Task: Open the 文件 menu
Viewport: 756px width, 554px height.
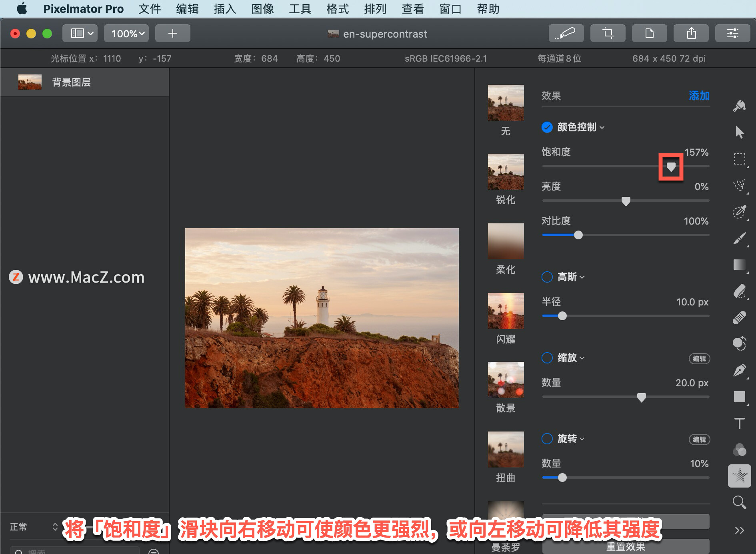Action: tap(150, 8)
